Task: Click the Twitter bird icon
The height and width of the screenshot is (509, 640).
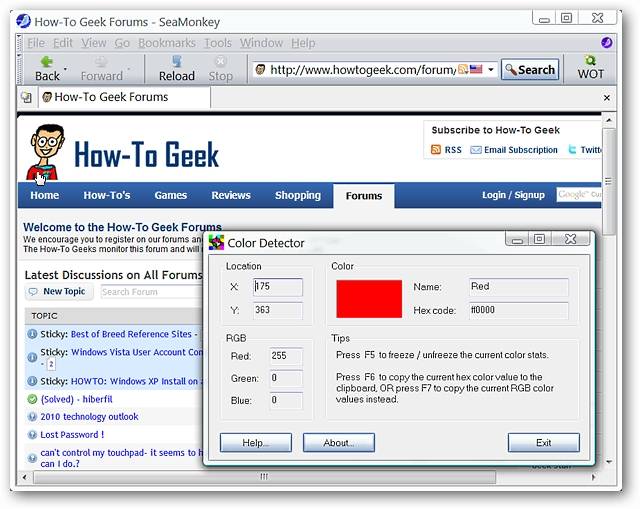Action: pyautogui.click(x=573, y=150)
